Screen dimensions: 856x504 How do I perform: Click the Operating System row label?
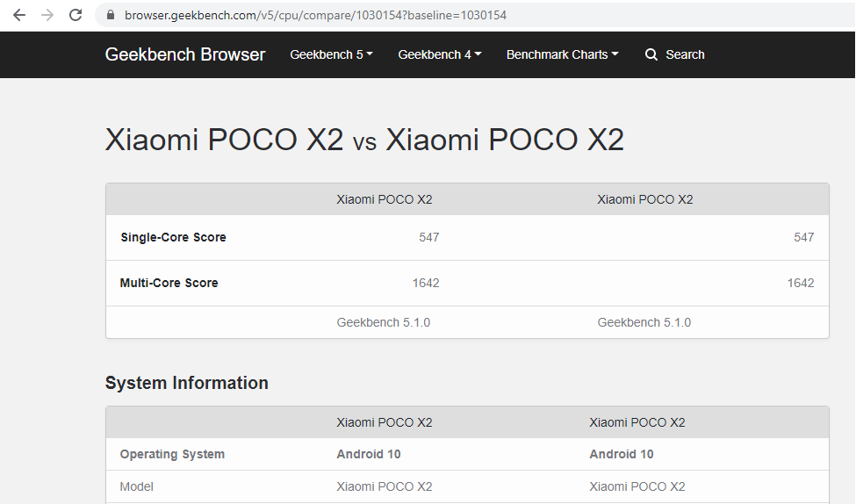[172, 454]
